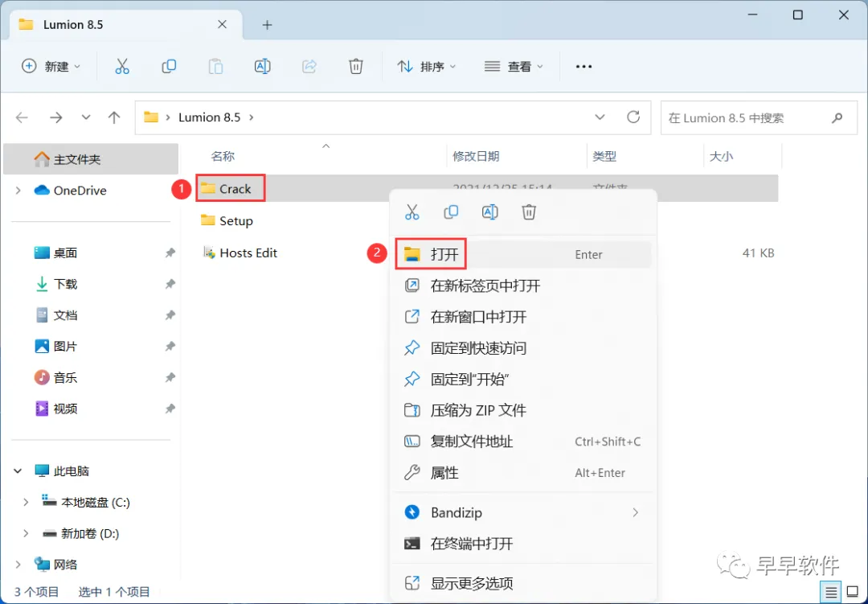Open the Bandizip submenu arrow
Screen dimensions: 868x604
[x=636, y=512]
